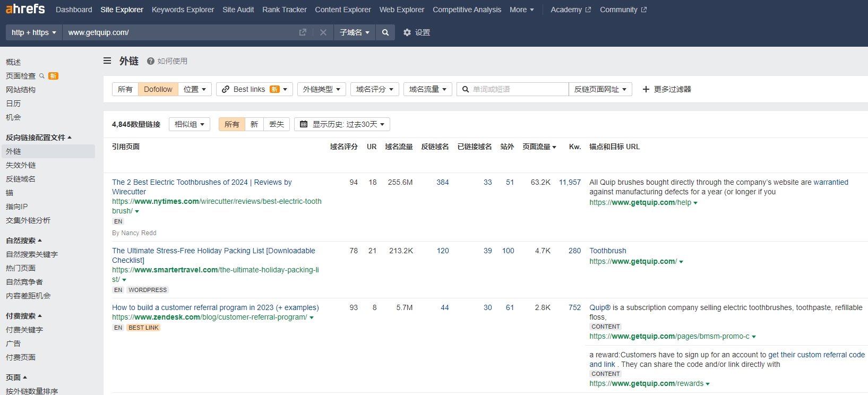Click the plus icon for more filters
Viewport: 868px width, 395px height.
pos(646,89)
